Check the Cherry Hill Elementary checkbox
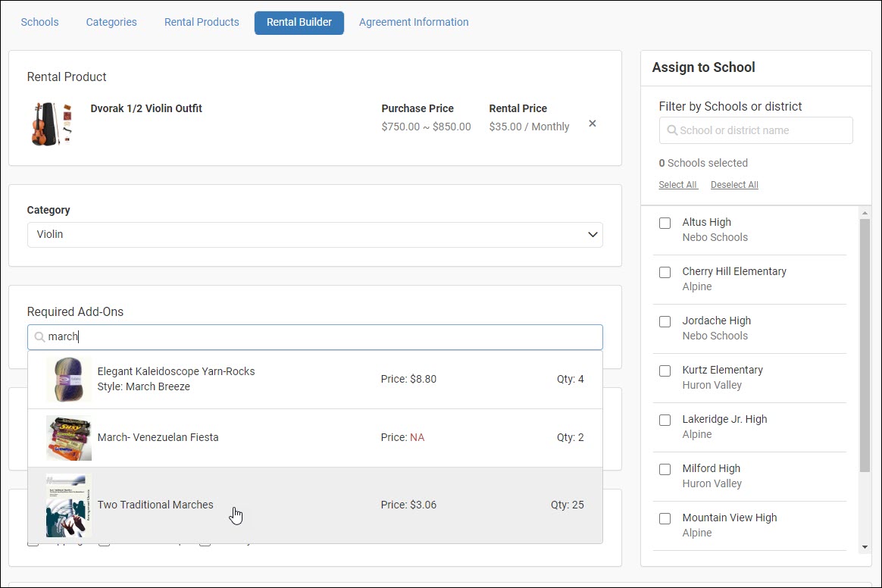 pyautogui.click(x=665, y=272)
